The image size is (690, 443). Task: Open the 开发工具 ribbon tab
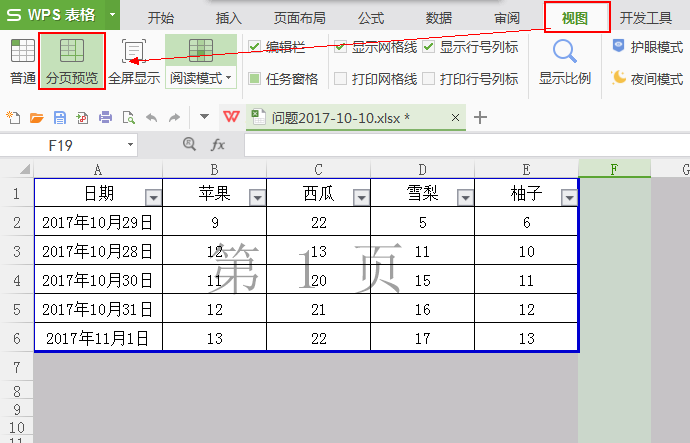(646, 18)
